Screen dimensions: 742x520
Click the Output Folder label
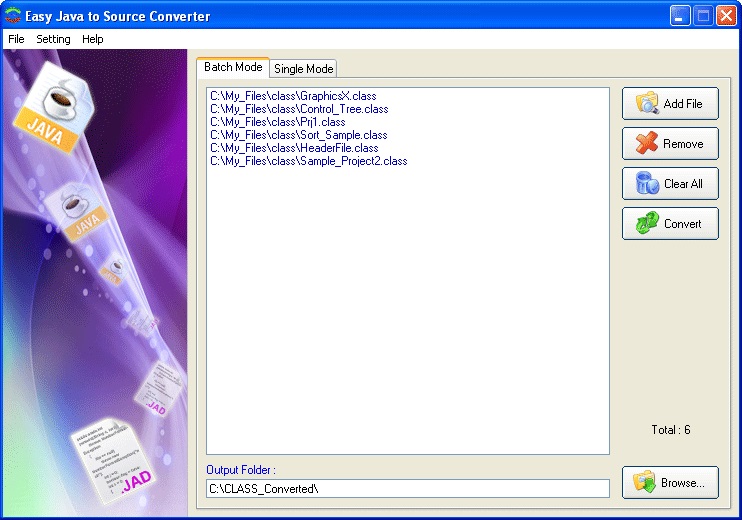coord(241,470)
